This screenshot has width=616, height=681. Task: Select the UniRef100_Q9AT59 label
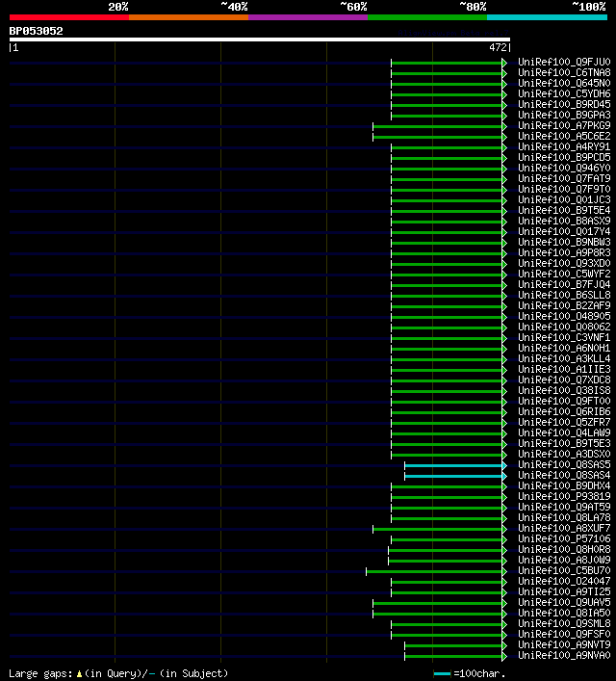tap(564, 508)
